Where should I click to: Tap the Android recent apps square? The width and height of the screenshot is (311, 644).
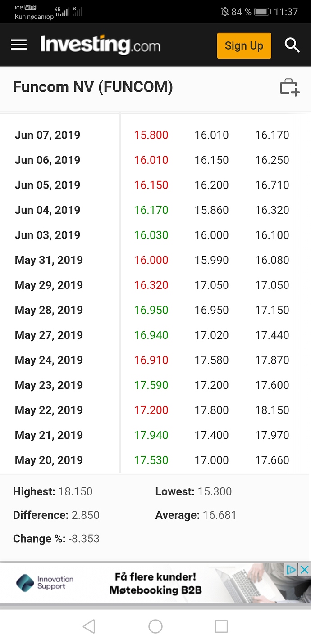click(221, 626)
